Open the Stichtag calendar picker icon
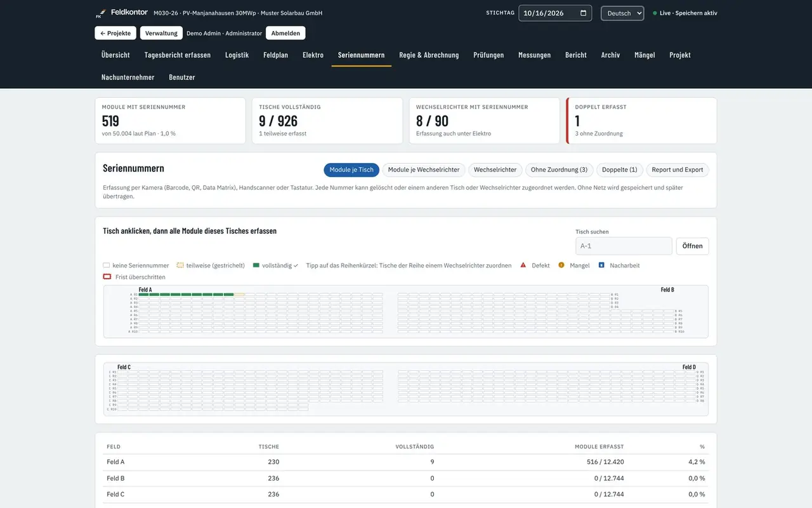The width and height of the screenshot is (812, 508). click(x=583, y=13)
